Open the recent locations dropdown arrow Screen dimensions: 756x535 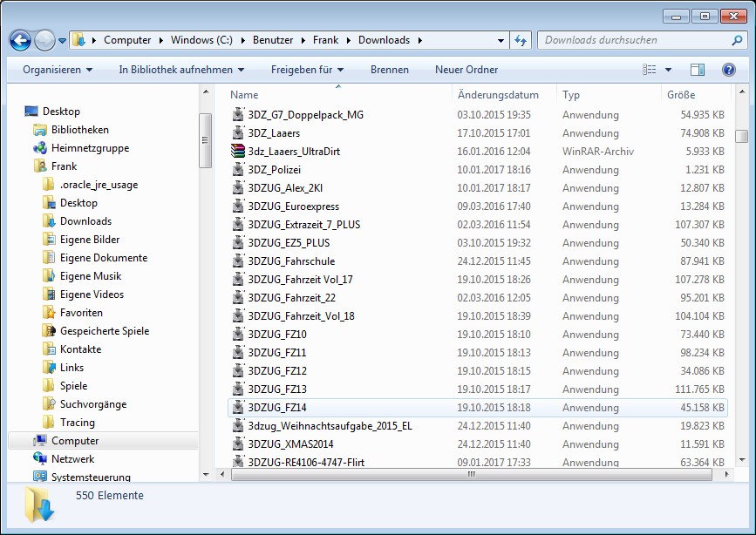coord(62,41)
